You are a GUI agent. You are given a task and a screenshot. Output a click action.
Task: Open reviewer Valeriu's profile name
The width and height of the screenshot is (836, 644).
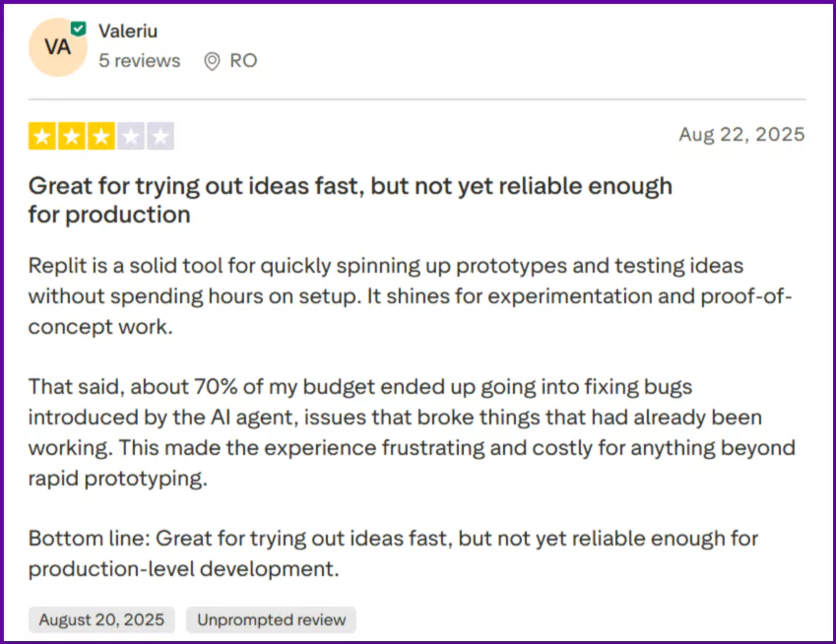click(128, 31)
